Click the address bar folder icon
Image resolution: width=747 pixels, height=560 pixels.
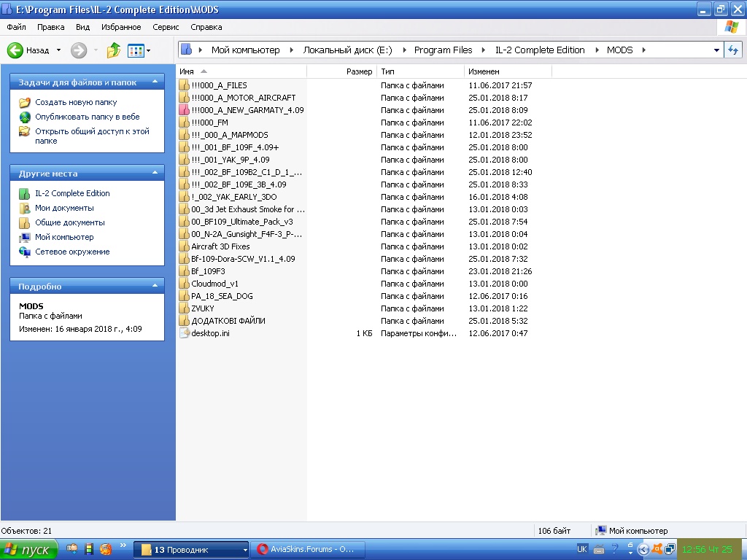tap(186, 50)
